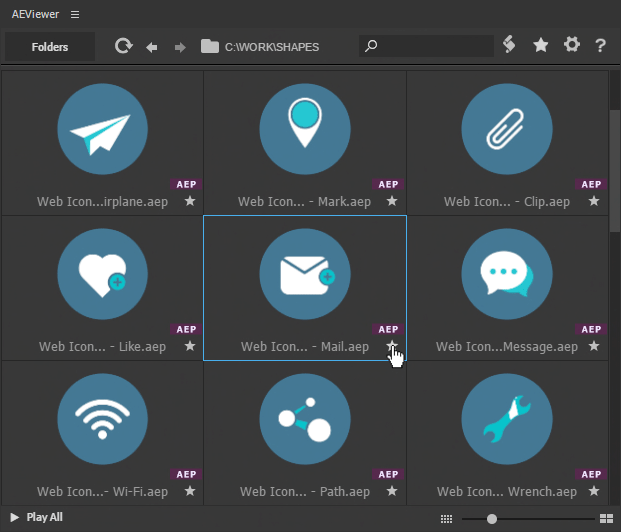Click AEP badge on the Mail item
Screen dimensions: 621x532
coord(388,329)
